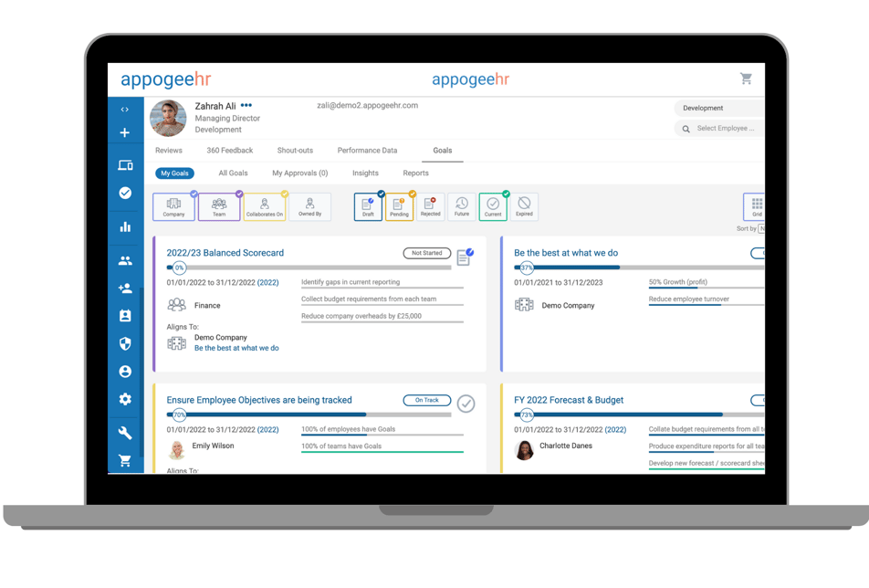This screenshot has width=869, height=588.
Task: Open the bar chart icon in sidebar
Action: coord(125,226)
